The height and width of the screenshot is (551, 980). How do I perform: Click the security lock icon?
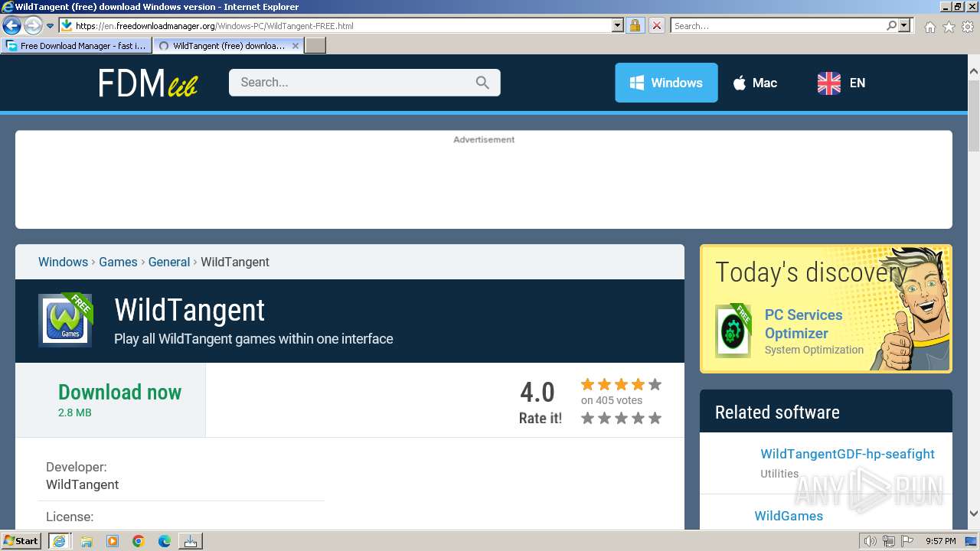coord(635,25)
